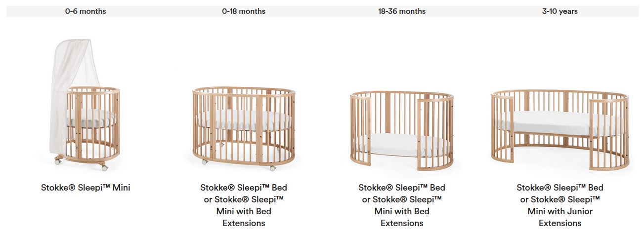
Task: Open the 3-10 years junior bed image
Action: [560, 130]
